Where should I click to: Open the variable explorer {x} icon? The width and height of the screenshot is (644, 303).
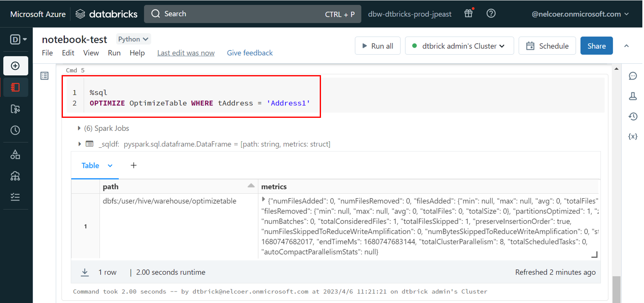tap(633, 136)
